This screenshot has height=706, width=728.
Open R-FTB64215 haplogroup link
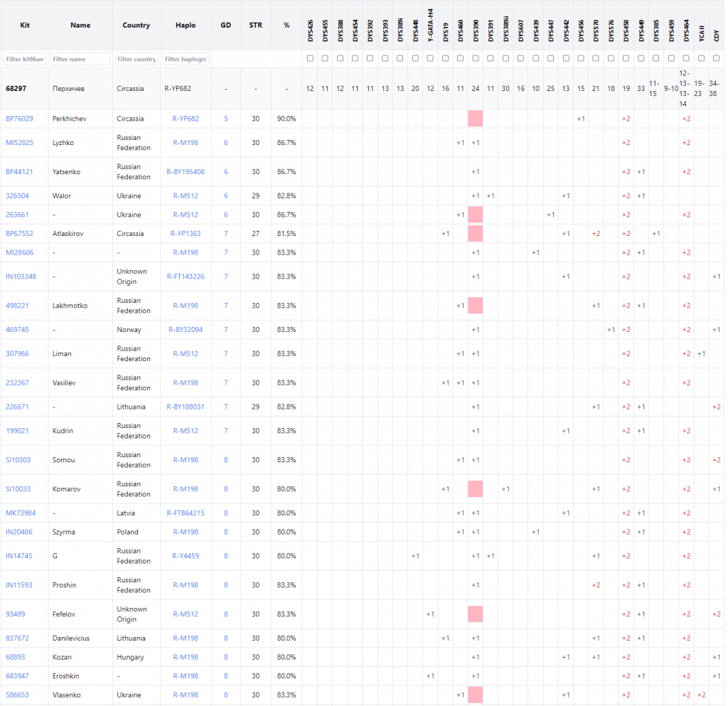coord(186,513)
